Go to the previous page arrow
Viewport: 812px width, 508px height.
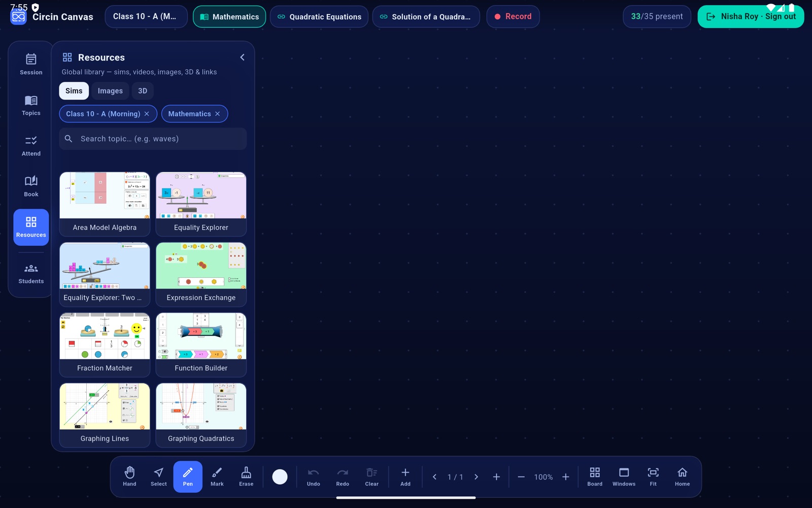[x=434, y=477]
